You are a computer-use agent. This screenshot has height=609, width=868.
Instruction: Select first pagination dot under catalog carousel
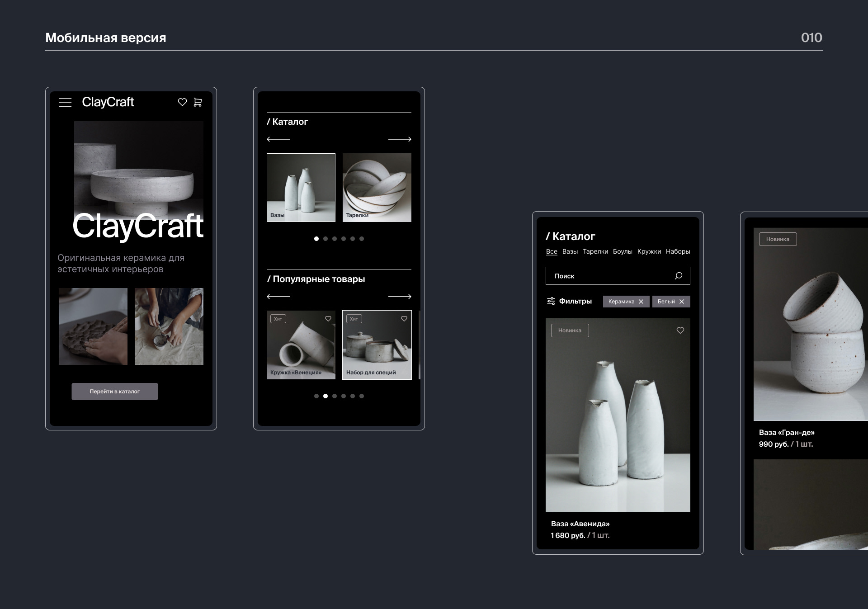click(x=316, y=239)
